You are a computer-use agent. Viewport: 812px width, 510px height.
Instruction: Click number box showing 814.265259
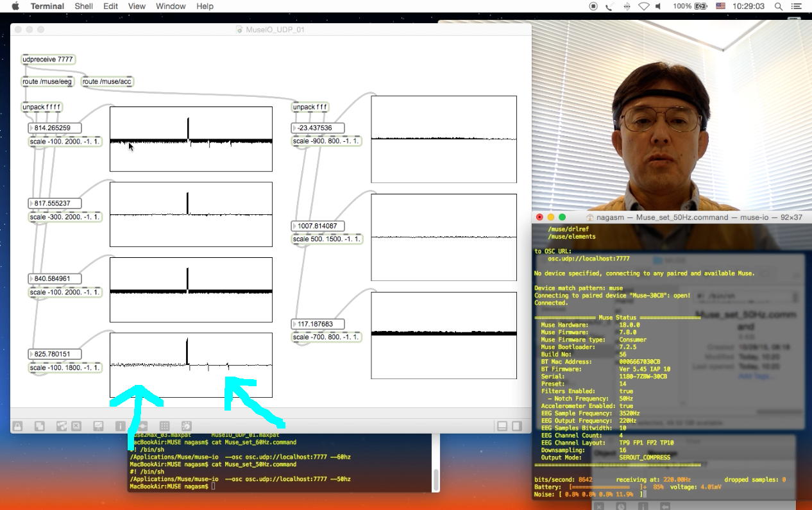55,128
